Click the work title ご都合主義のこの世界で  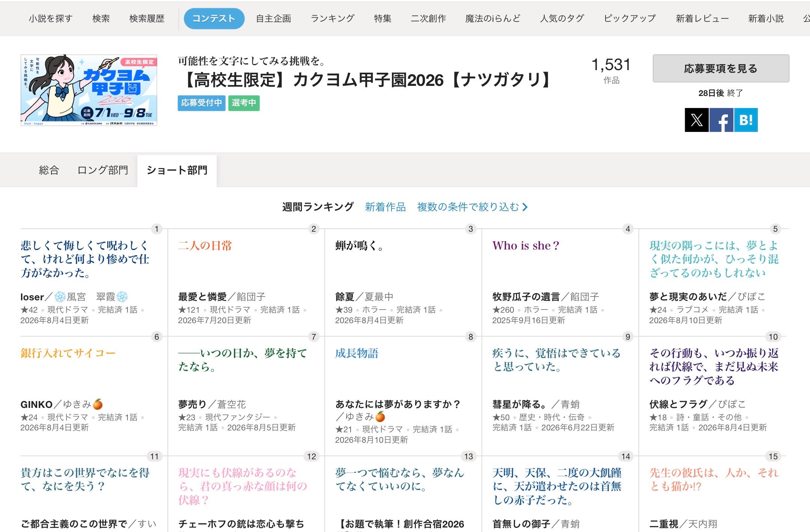pyautogui.click(x=74, y=524)
